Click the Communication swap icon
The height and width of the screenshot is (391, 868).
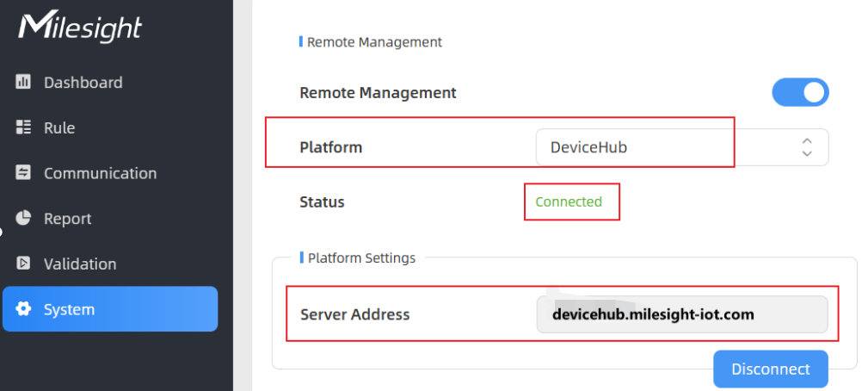click(x=22, y=173)
